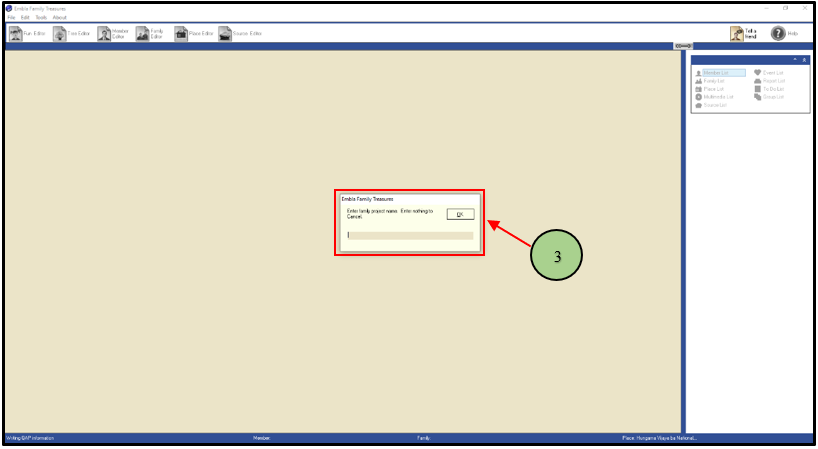
Task: Open the Tools menu
Action: click(41, 18)
